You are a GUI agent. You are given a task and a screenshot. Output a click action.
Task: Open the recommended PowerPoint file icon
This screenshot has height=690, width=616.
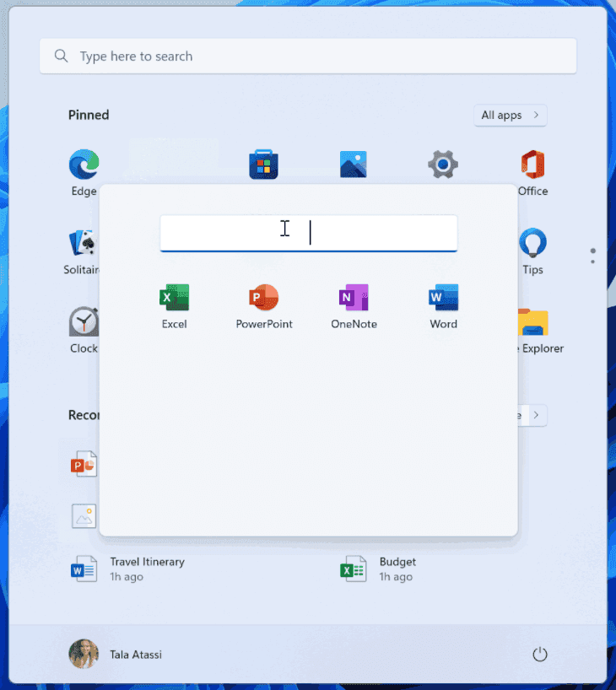pos(84,464)
